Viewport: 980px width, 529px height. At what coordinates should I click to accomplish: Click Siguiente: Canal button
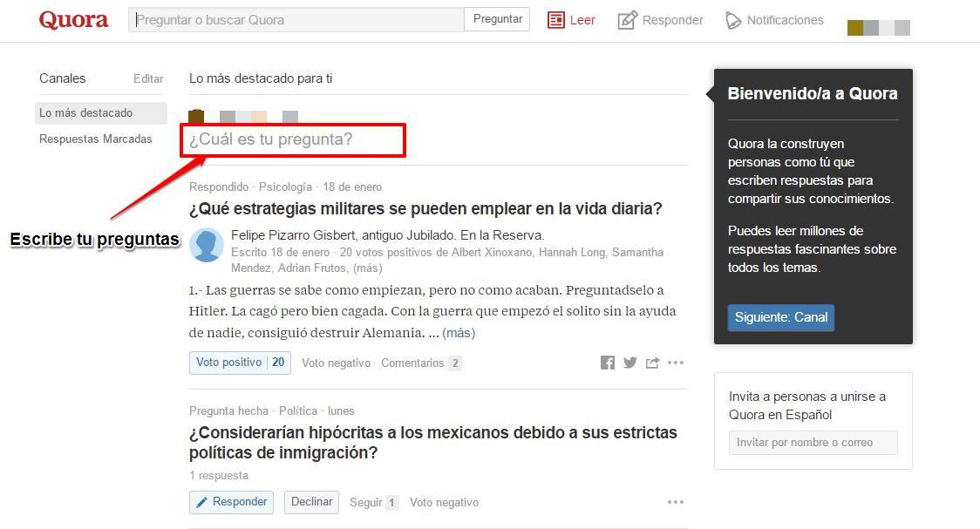click(780, 317)
